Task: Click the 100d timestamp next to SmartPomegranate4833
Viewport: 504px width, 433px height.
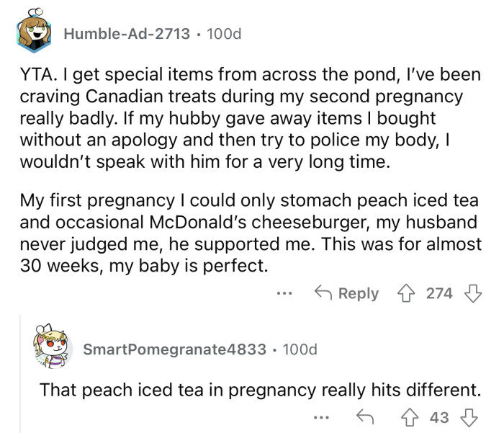Action: point(301,349)
